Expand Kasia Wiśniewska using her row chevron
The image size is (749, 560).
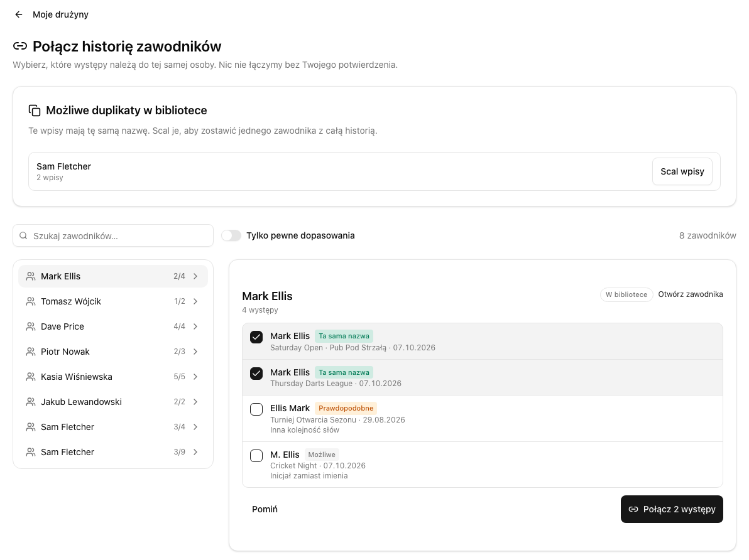pos(195,377)
